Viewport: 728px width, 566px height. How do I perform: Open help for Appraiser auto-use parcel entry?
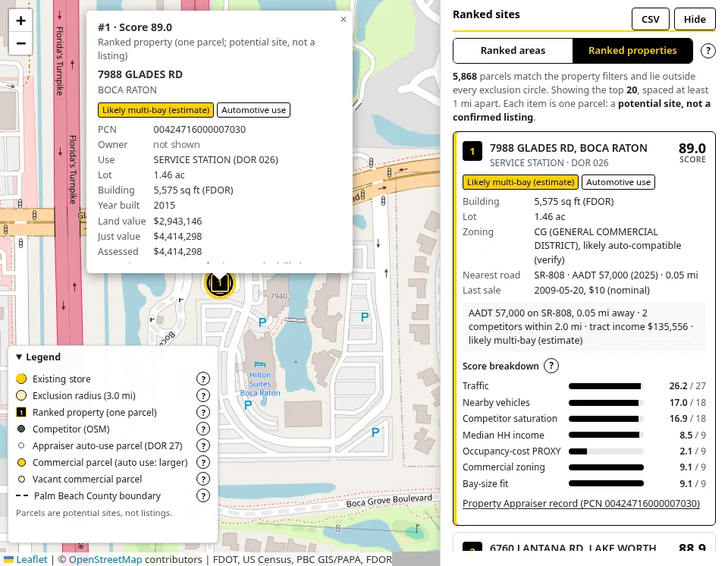pos(203,445)
